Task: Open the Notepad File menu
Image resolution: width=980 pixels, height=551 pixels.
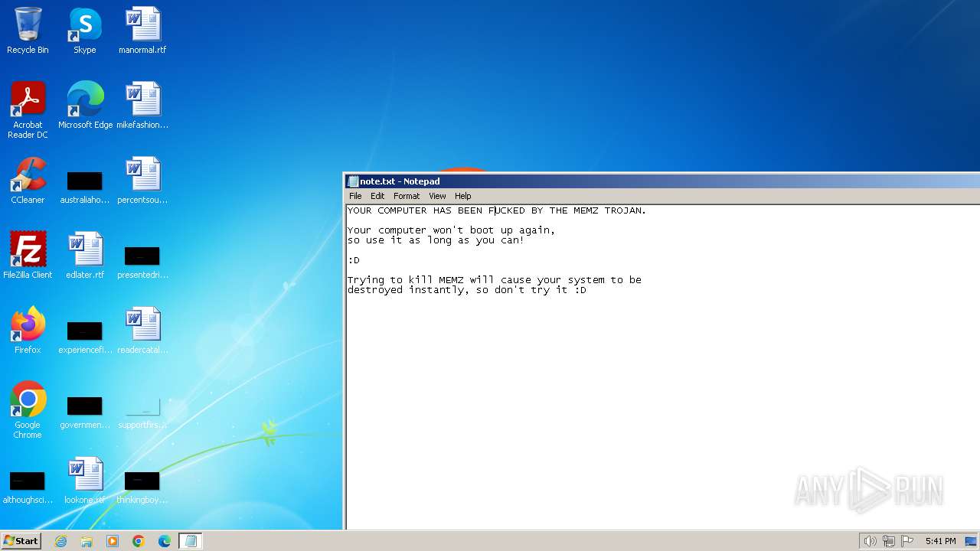Action: pyautogui.click(x=355, y=196)
